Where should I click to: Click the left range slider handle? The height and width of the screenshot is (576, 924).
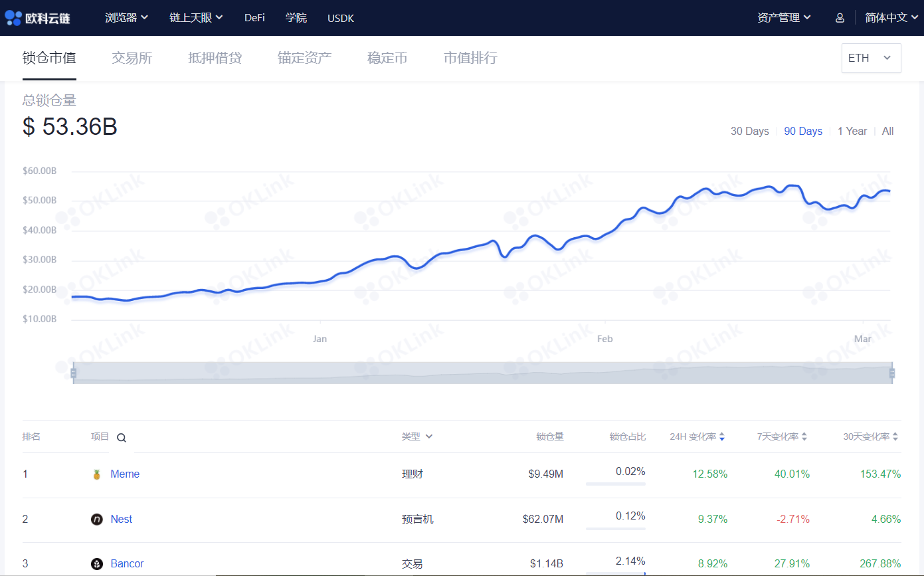[74, 373]
